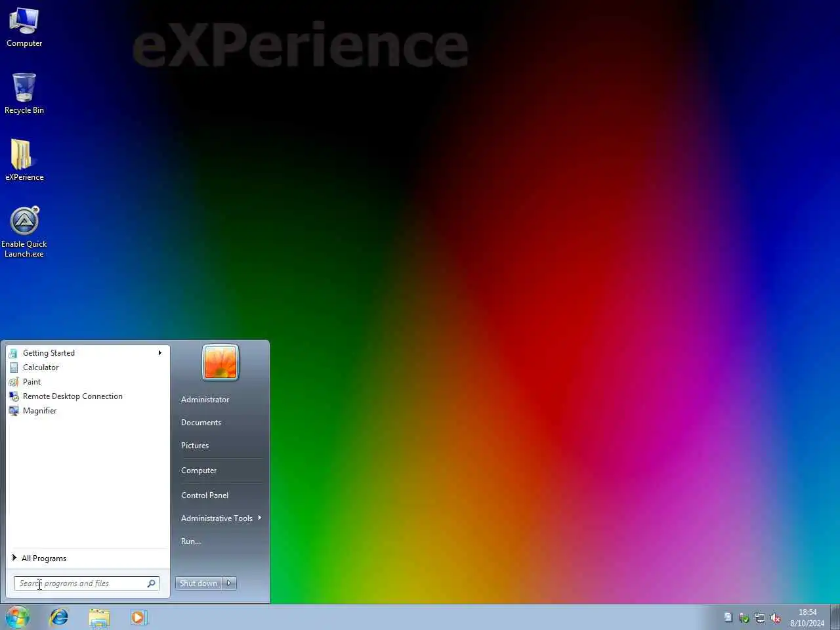Select Enable Quick Launch.exe desktop icon
This screenshot has height=630, width=840.
24,232
